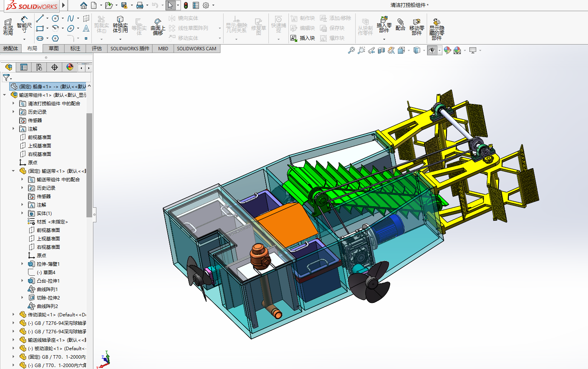588x369 pixels.
Task: Click the feature tree vertical scrollbar
Action: coord(89,165)
